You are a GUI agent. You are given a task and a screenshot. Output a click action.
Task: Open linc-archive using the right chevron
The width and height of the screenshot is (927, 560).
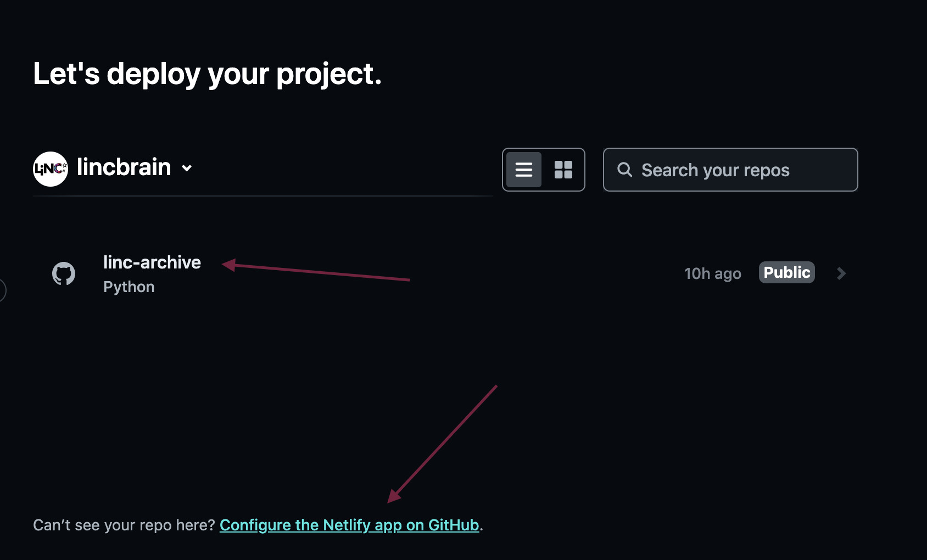click(x=841, y=273)
